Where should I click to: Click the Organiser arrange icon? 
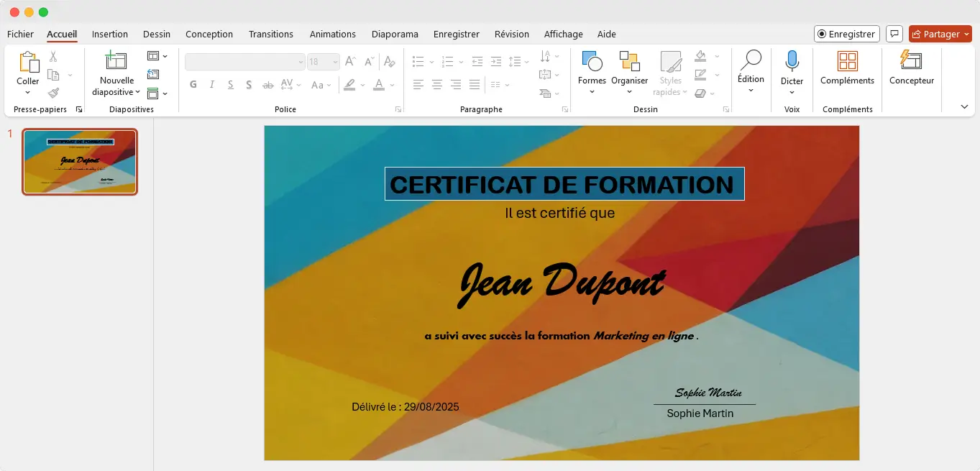coord(630,61)
